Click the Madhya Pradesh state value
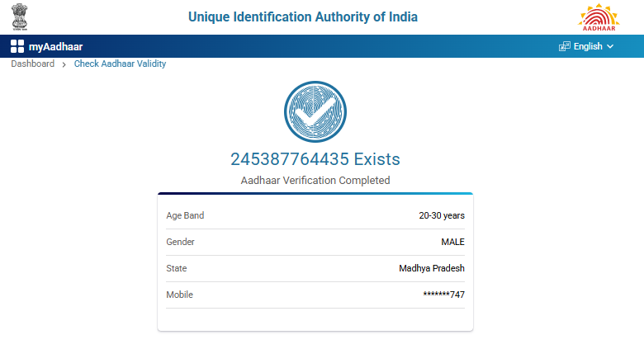 click(x=432, y=268)
